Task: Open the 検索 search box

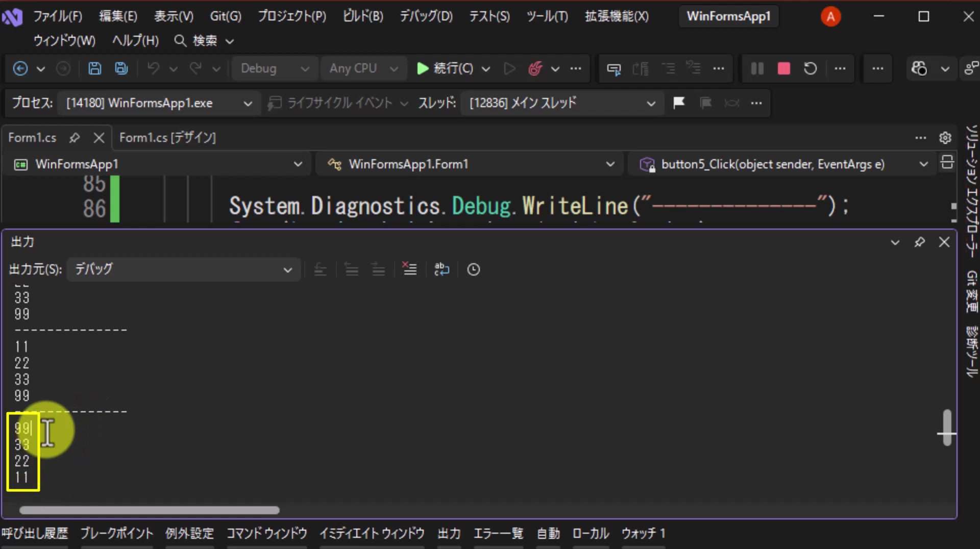Action: click(204, 41)
